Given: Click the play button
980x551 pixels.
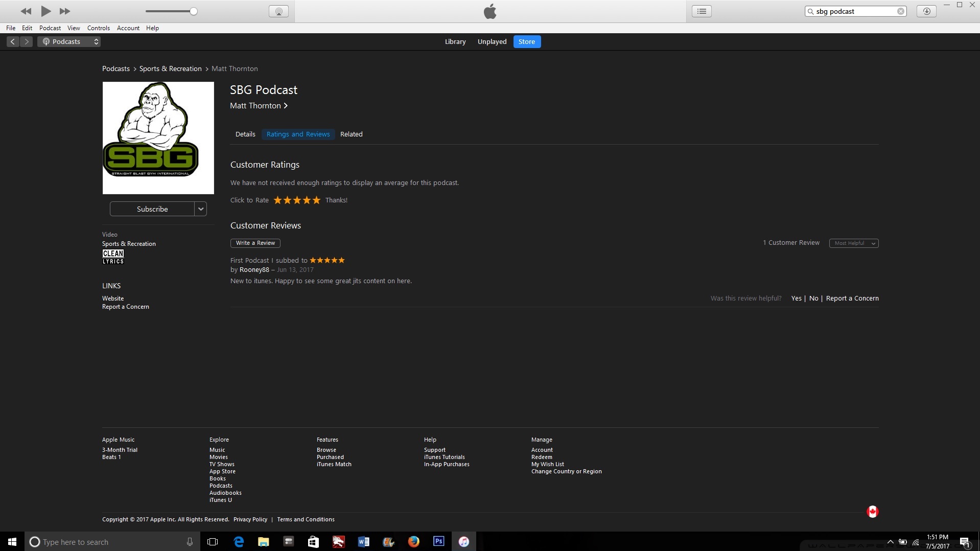Looking at the screenshot, I should 46,11.
